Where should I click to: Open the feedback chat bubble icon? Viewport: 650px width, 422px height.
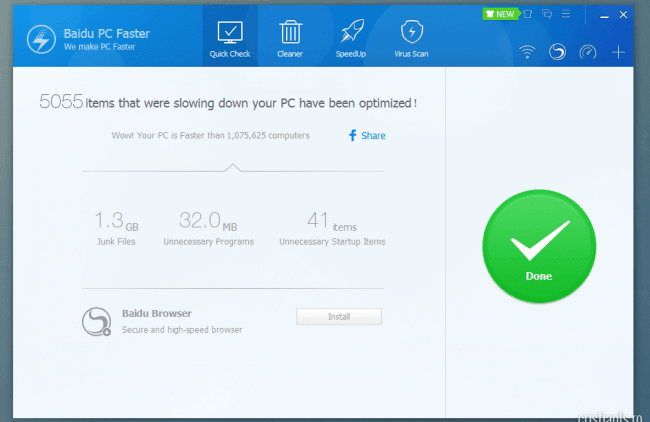coord(547,14)
